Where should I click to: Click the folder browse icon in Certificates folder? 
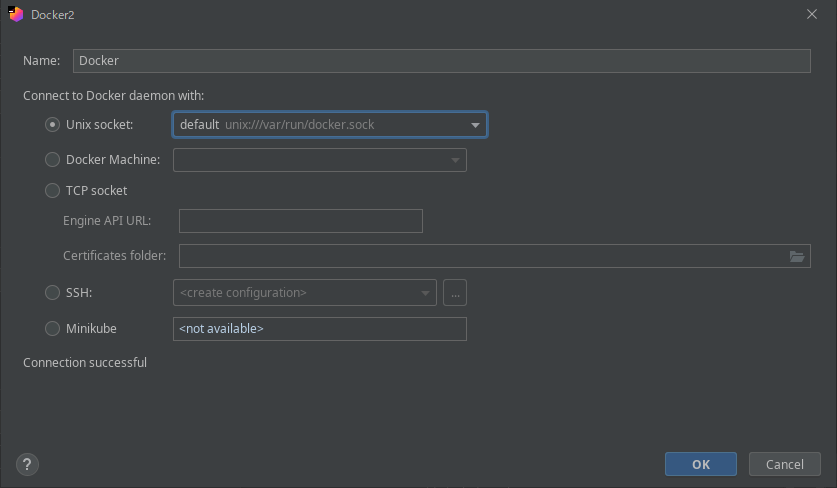[797, 256]
